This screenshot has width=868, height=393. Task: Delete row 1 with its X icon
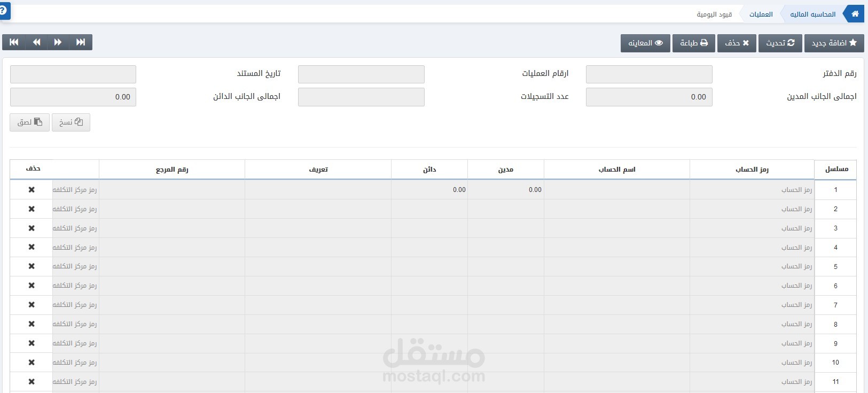(x=32, y=190)
